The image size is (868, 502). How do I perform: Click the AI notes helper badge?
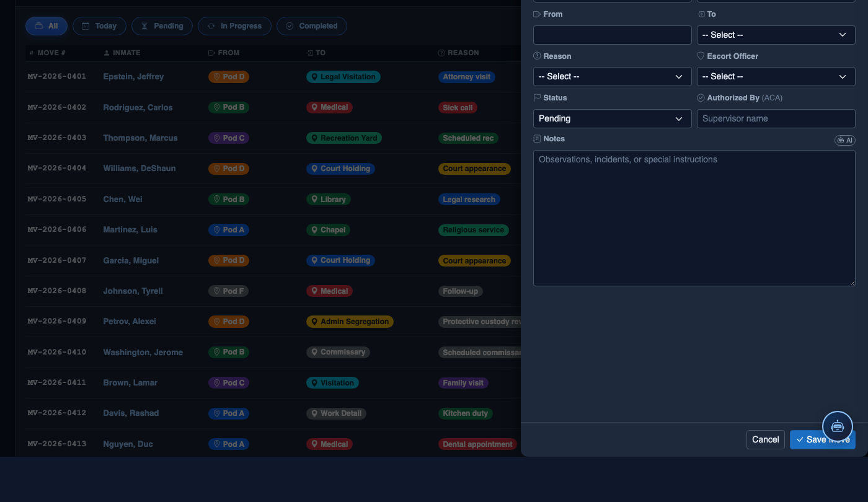click(x=845, y=141)
